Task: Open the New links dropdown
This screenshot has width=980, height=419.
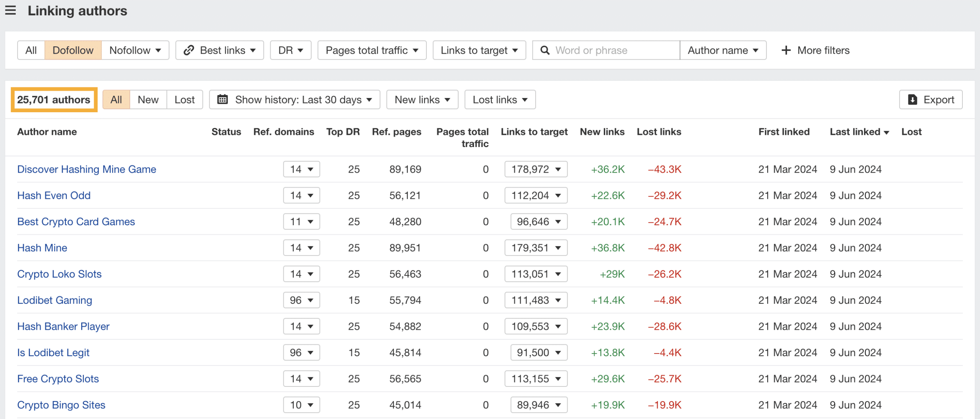Action: point(422,100)
